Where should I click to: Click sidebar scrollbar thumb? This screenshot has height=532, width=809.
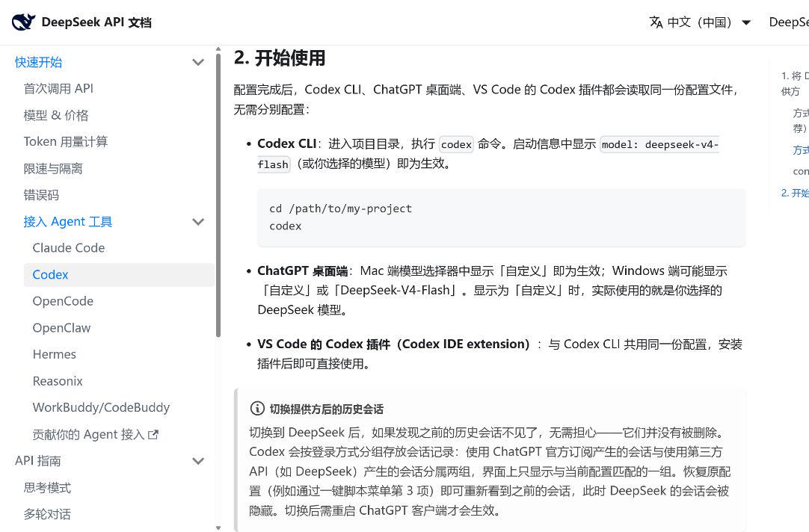(x=218, y=196)
